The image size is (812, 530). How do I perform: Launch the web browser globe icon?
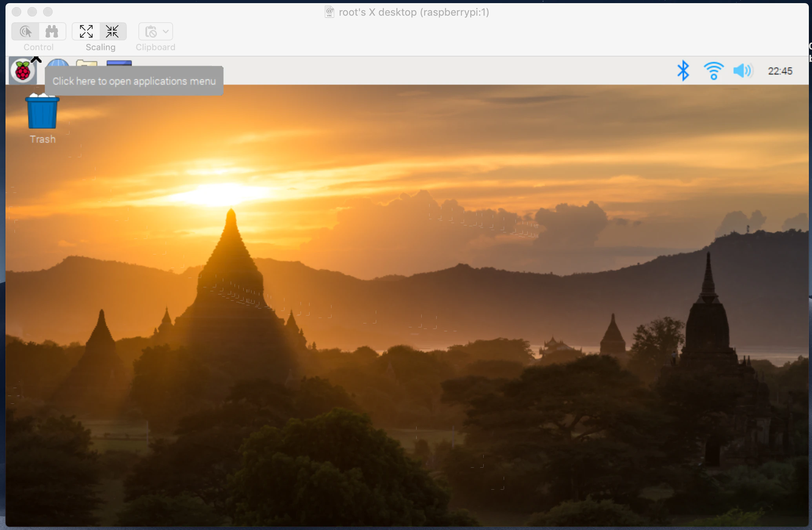point(58,63)
